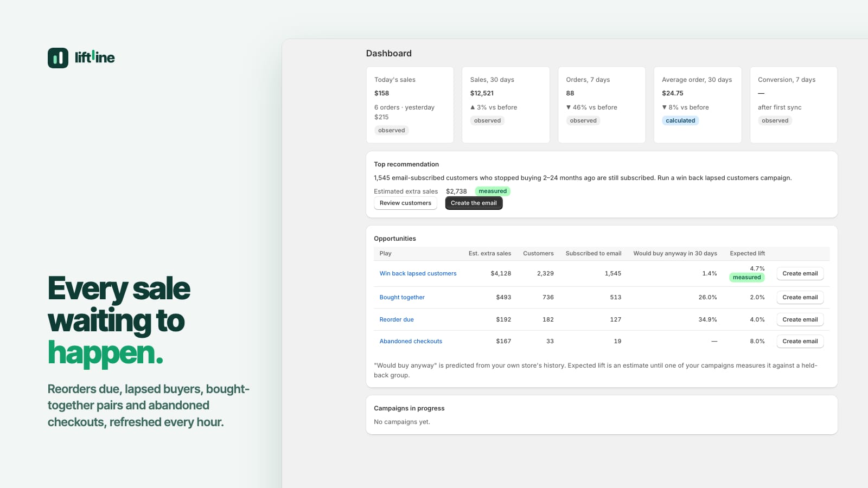Click the Create the email button

(x=474, y=203)
